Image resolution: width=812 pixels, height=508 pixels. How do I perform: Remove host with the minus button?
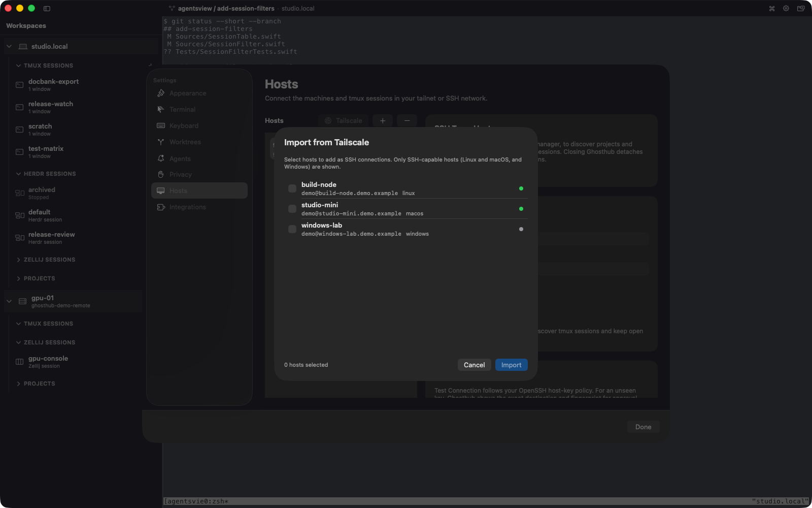[x=407, y=120]
